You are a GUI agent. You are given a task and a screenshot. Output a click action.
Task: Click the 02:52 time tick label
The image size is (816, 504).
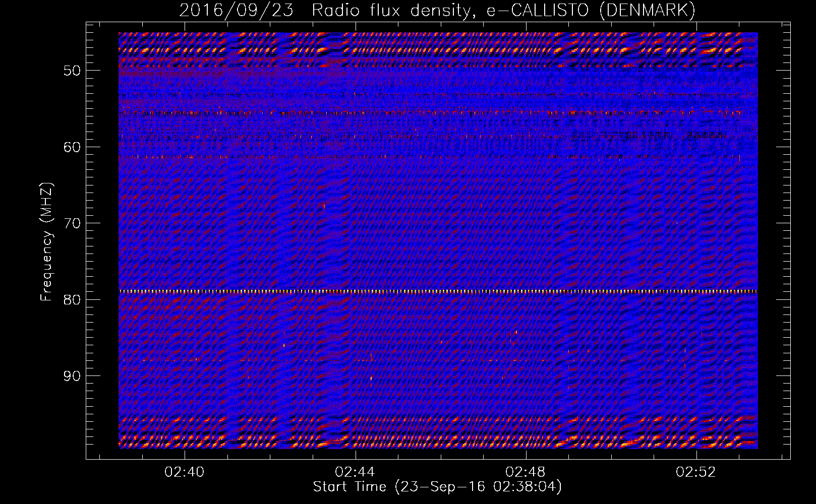click(x=696, y=472)
